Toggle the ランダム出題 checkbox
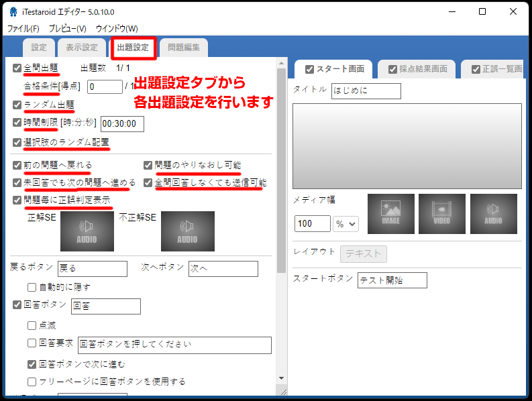Viewport: 532px width, 401px height. (17, 105)
